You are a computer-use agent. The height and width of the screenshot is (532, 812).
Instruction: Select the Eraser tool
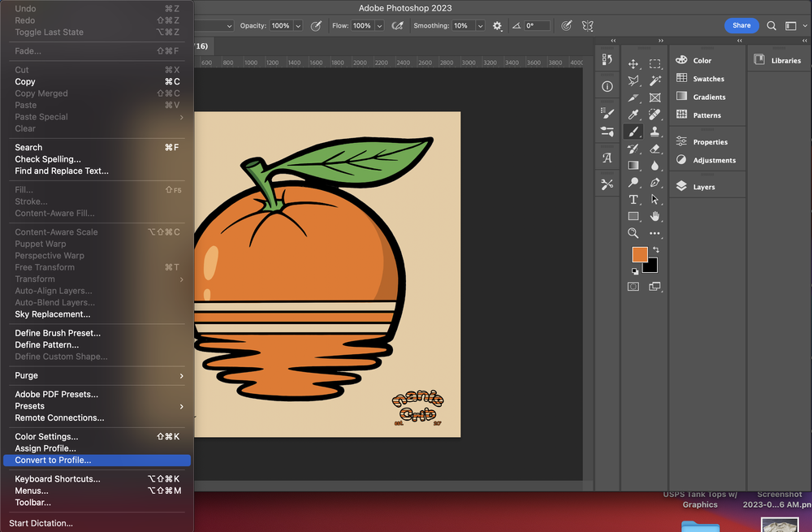654,149
